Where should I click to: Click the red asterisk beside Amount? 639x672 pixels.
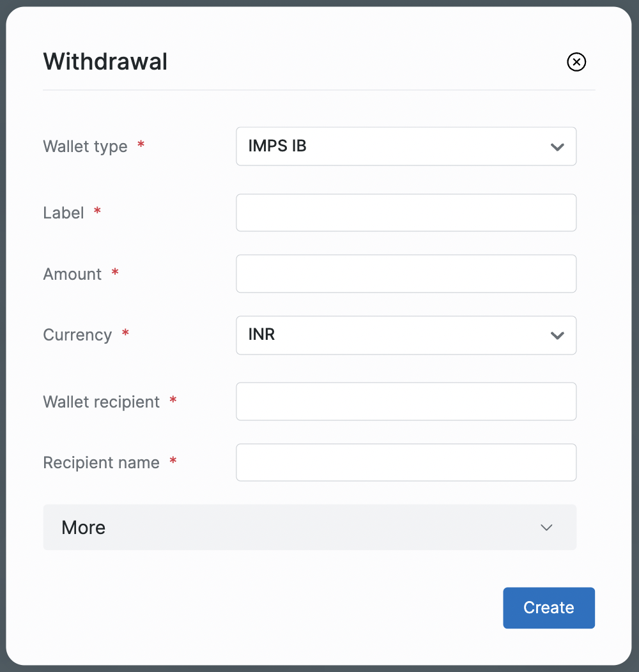click(115, 273)
